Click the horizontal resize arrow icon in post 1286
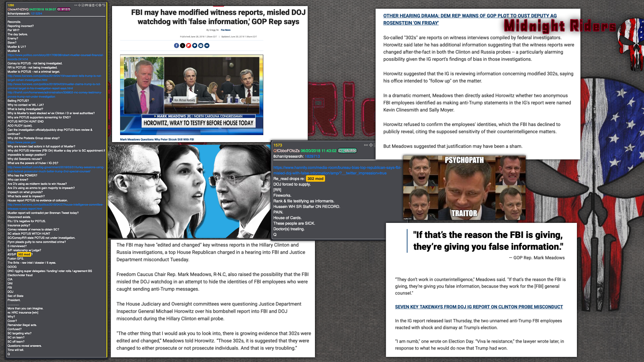 point(76,5)
